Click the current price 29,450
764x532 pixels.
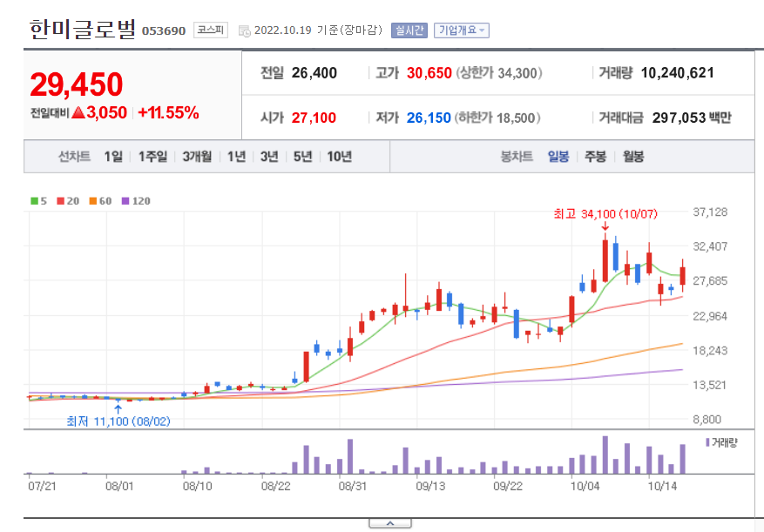(x=77, y=84)
